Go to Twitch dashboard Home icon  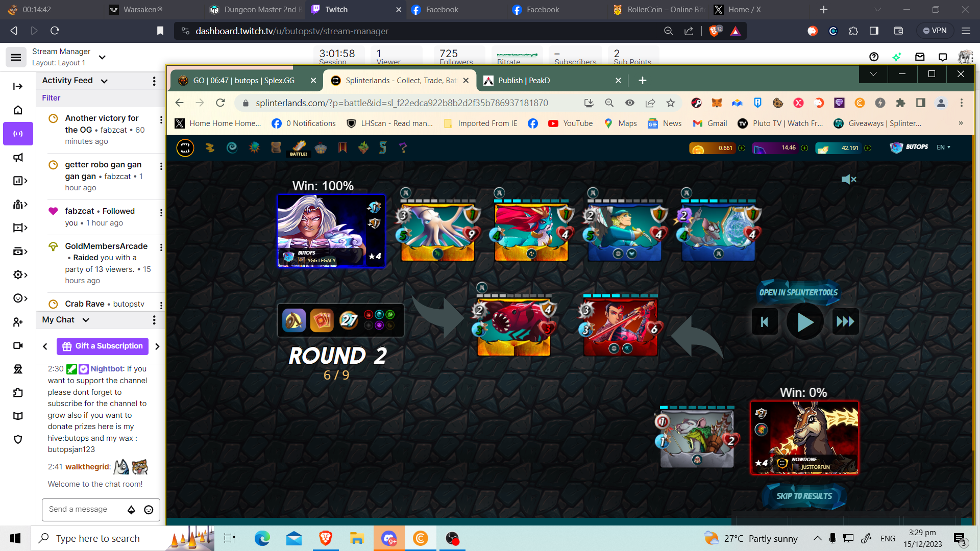18,110
